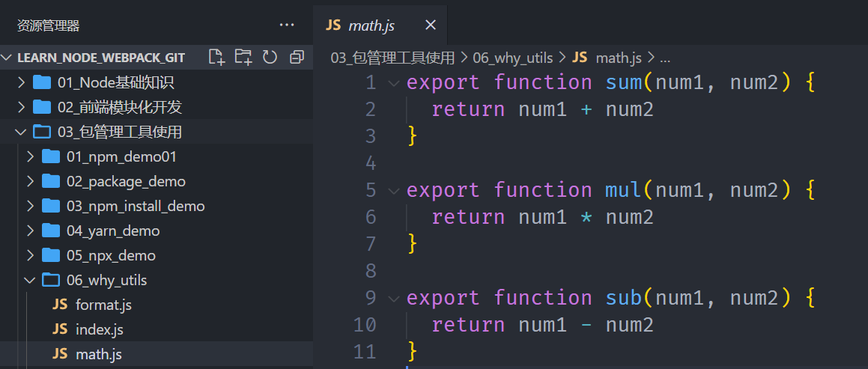The height and width of the screenshot is (369, 868).
Task: Fold the sub function at line 9
Action: point(394,299)
